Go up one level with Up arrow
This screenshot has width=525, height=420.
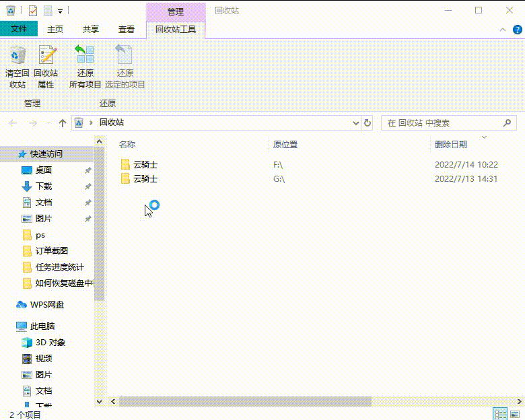coord(63,123)
